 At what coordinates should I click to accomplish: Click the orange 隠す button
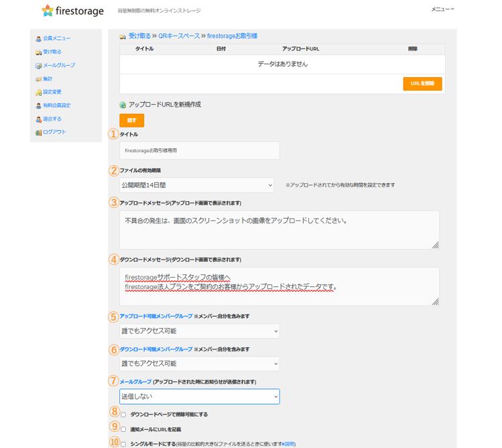tap(131, 121)
